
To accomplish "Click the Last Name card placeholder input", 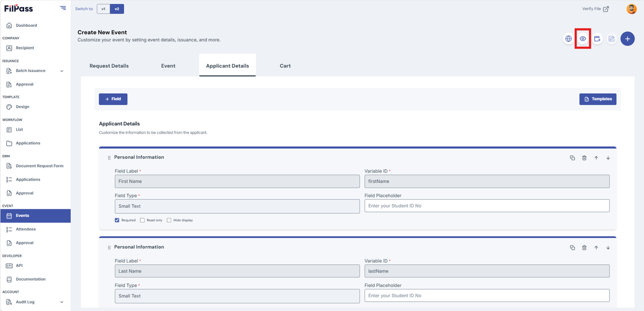I will (x=487, y=295).
